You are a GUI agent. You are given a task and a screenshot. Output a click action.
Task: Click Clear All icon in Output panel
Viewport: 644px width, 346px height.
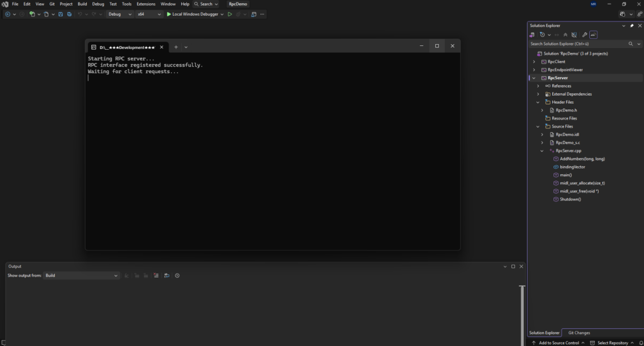click(x=156, y=276)
